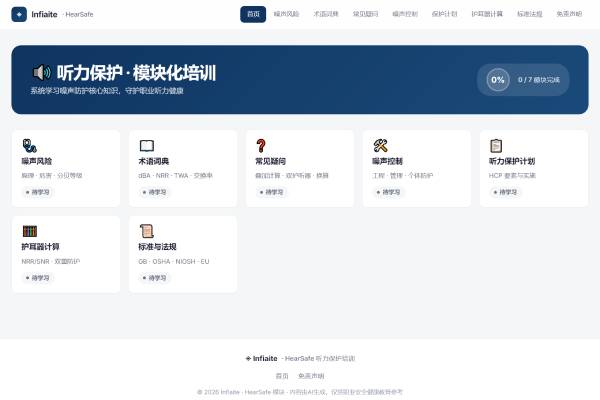Click 待学习 status badge on 术语词典 card

point(155,192)
